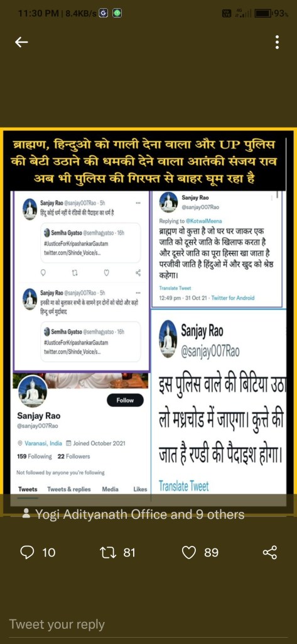The image size is (297, 644).
Task: Switch to Tweets & replies tab
Action: pos(69,489)
